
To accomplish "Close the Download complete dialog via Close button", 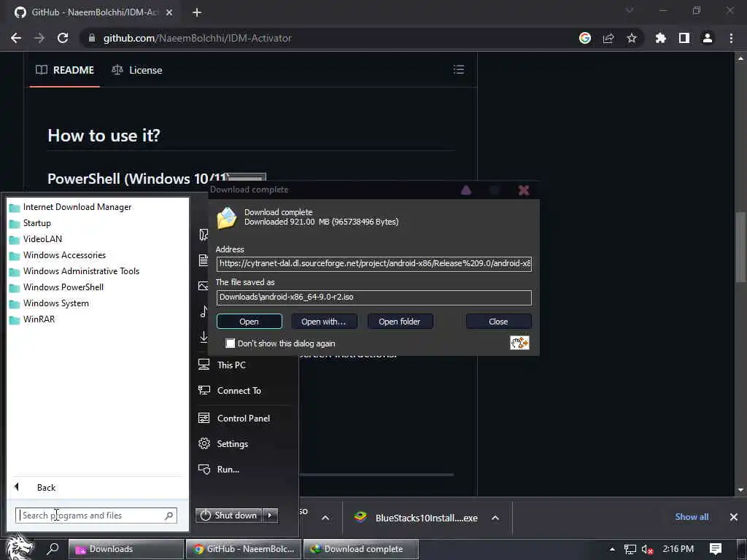I will pyautogui.click(x=498, y=322).
